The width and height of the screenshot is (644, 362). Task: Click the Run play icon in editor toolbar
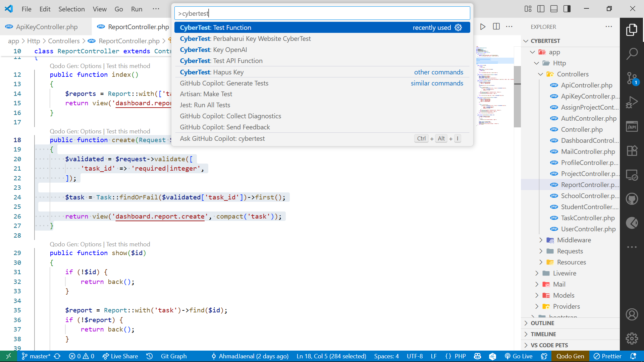point(483,27)
